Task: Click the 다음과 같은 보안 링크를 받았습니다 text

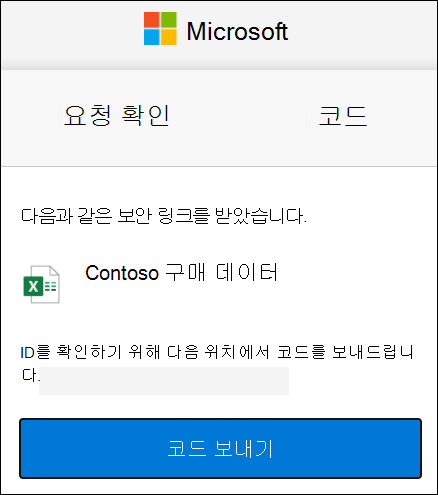Action: pos(164,216)
